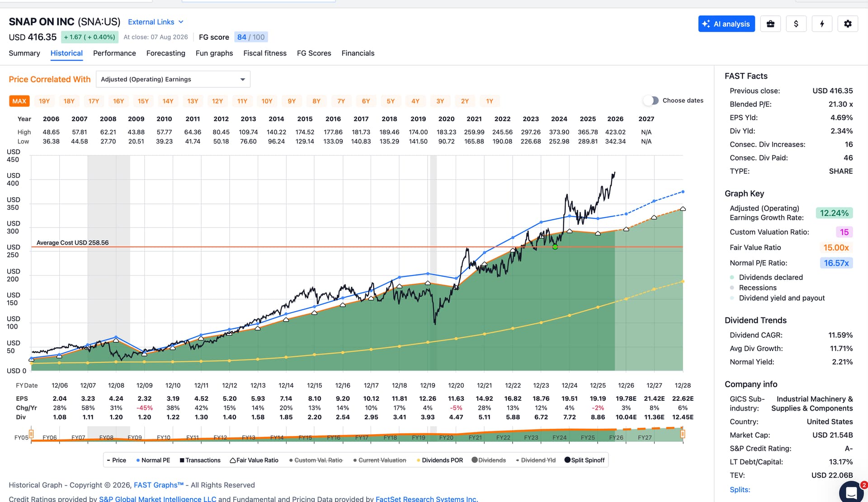The width and height of the screenshot is (868, 502).
Task: Open the External Links dropdown
Action: (156, 22)
